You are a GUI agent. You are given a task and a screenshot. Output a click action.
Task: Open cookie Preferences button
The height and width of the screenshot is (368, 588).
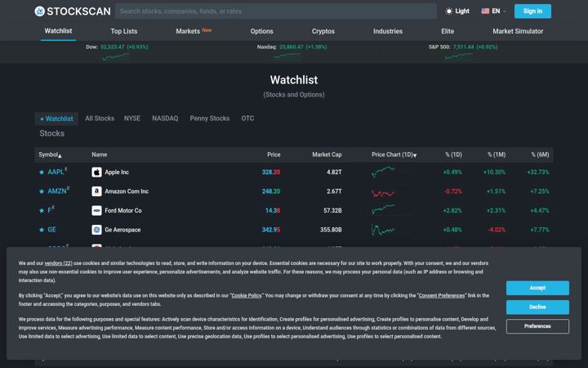[537, 326]
